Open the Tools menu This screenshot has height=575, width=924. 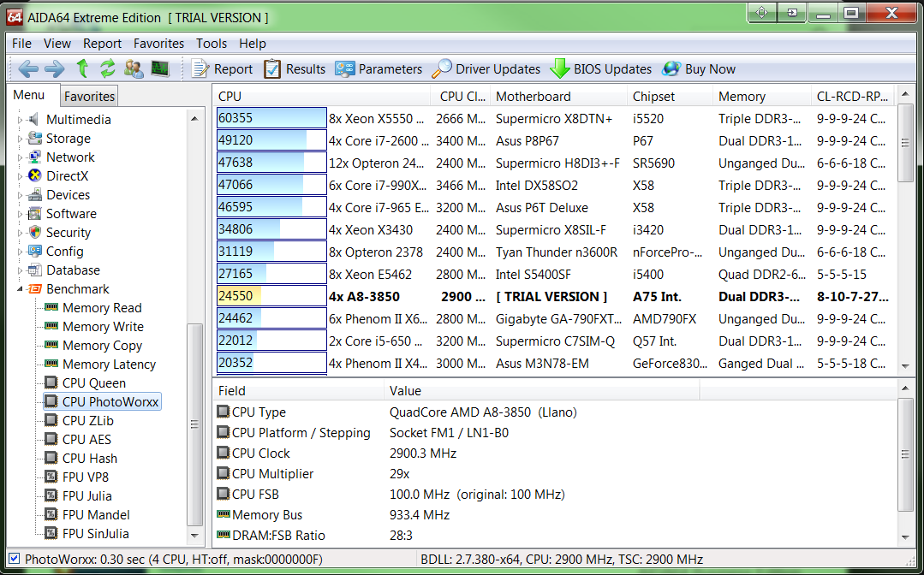click(212, 44)
